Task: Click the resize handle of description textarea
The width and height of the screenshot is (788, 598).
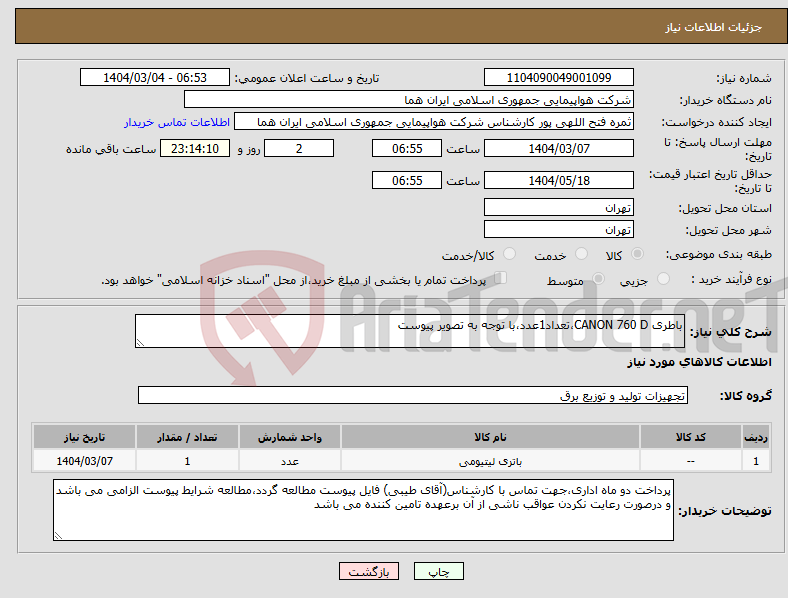Action: tap(140, 343)
